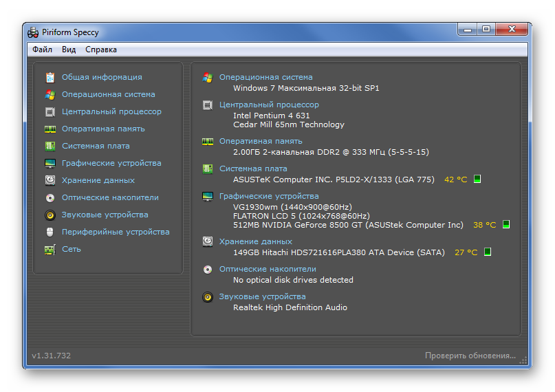Select Общая информация in the sidebar
The width and height of the screenshot is (555, 392).
tap(102, 77)
